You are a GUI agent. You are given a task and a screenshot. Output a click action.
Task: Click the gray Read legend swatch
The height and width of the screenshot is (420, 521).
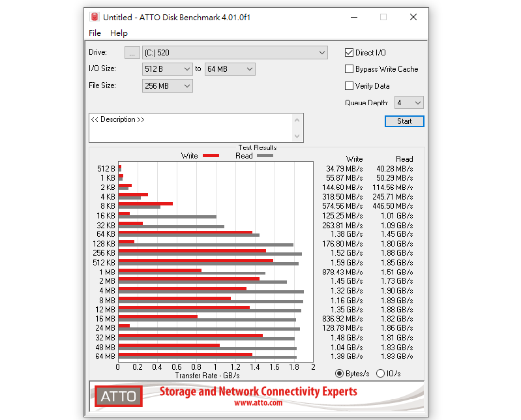tap(265, 155)
